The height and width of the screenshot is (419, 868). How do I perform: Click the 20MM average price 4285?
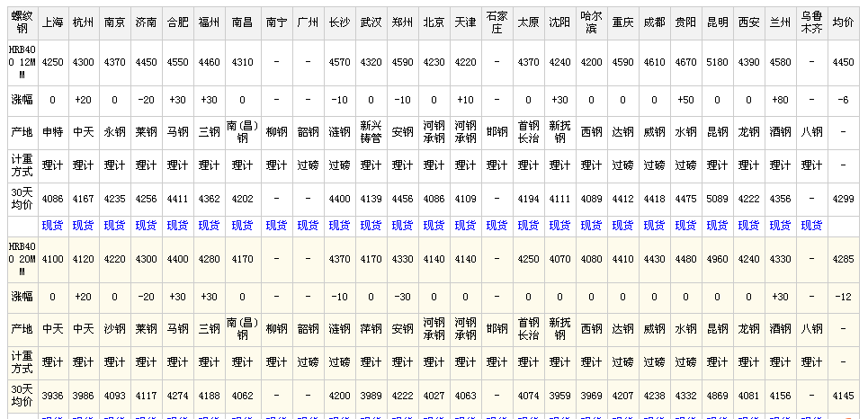point(843,258)
